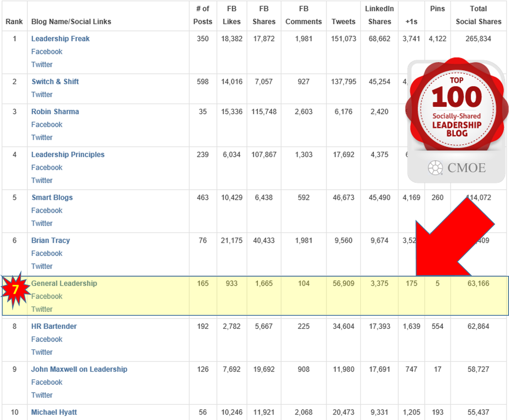This screenshot has width=509, height=420.
Task: Select total social shares value 62,864
Action: pos(478,326)
